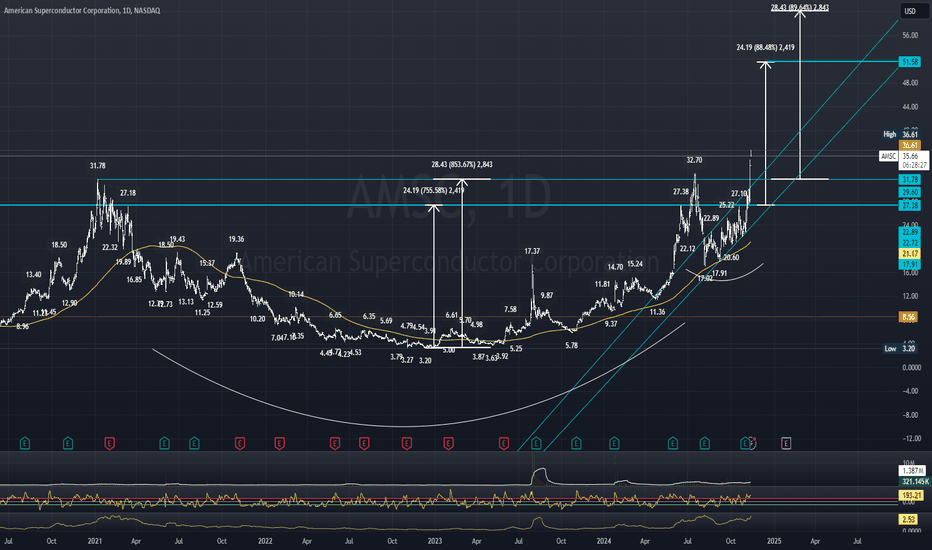Click the 24.19 (755.58%) 2,419 measurement label
The height and width of the screenshot is (550, 932).
pyautogui.click(x=433, y=191)
